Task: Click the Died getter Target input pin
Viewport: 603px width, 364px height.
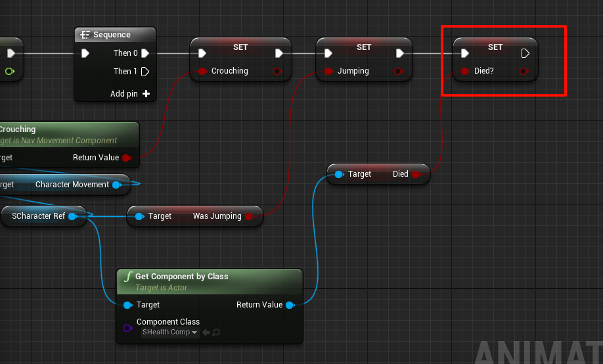Action: pyautogui.click(x=339, y=174)
